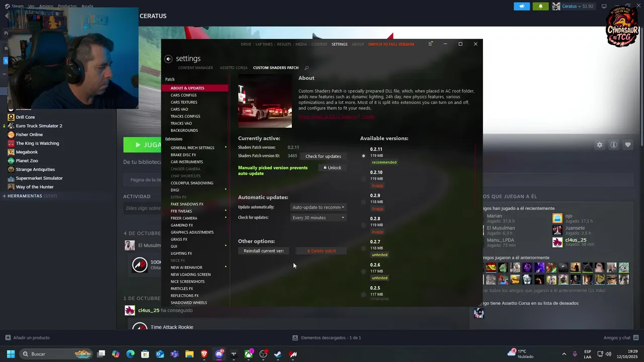
Task: Open Check for updates interval dropdown
Action: pyautogui.click(x=318, y=218)
